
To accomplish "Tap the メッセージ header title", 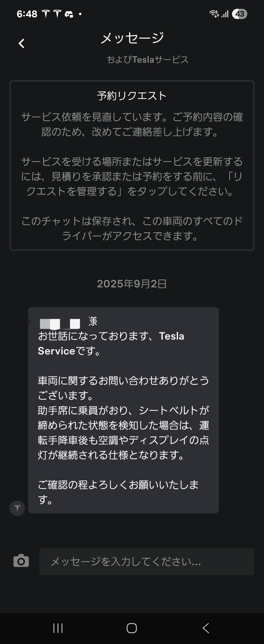I will click(x=132, y=38).
